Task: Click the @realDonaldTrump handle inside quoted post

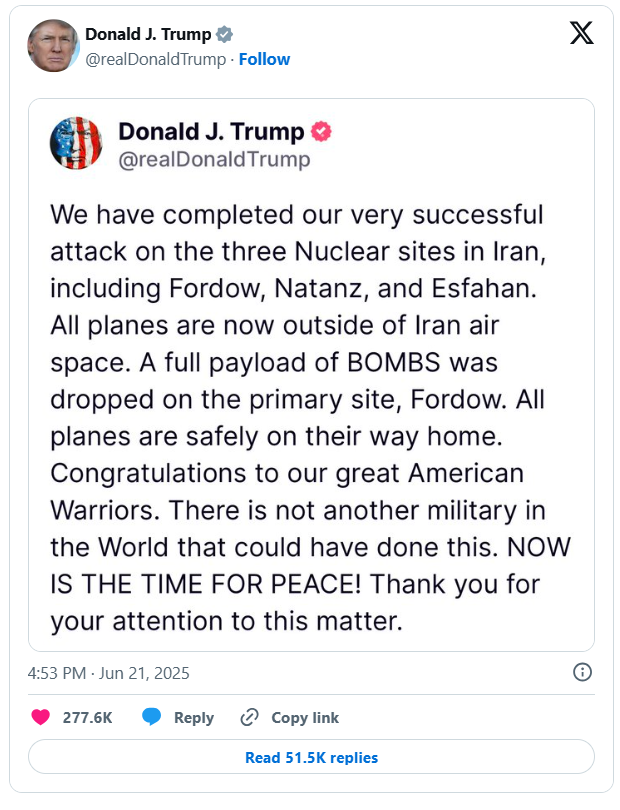Action: [x=214, y=159]
